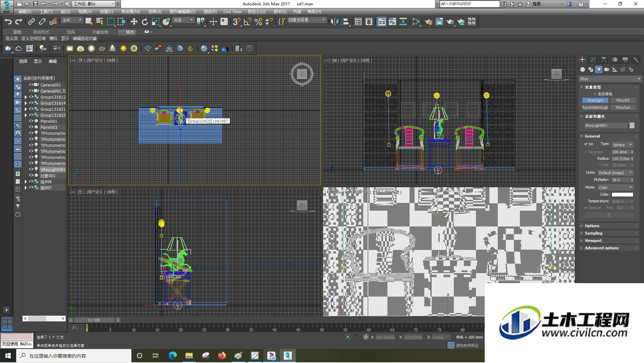Hide Camera001 using its eye icon
The height and width of the screenshot is (363, 644).
(x=31, y=85)
